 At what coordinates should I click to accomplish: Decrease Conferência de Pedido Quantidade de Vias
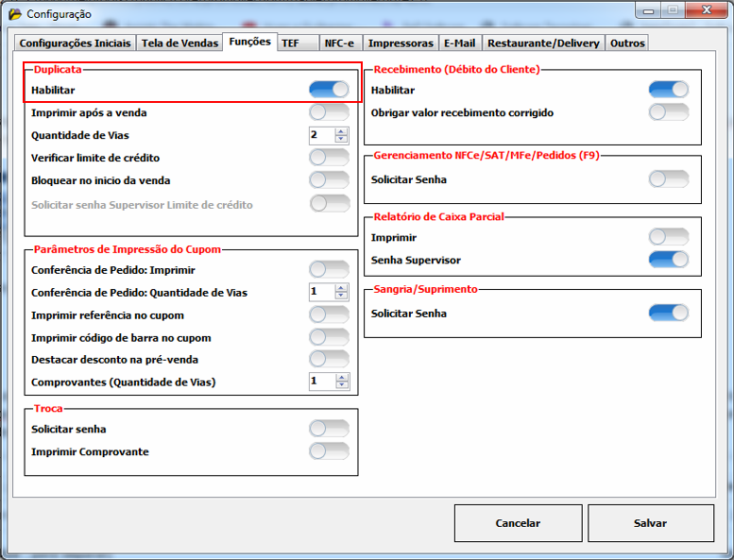point(342,297)
